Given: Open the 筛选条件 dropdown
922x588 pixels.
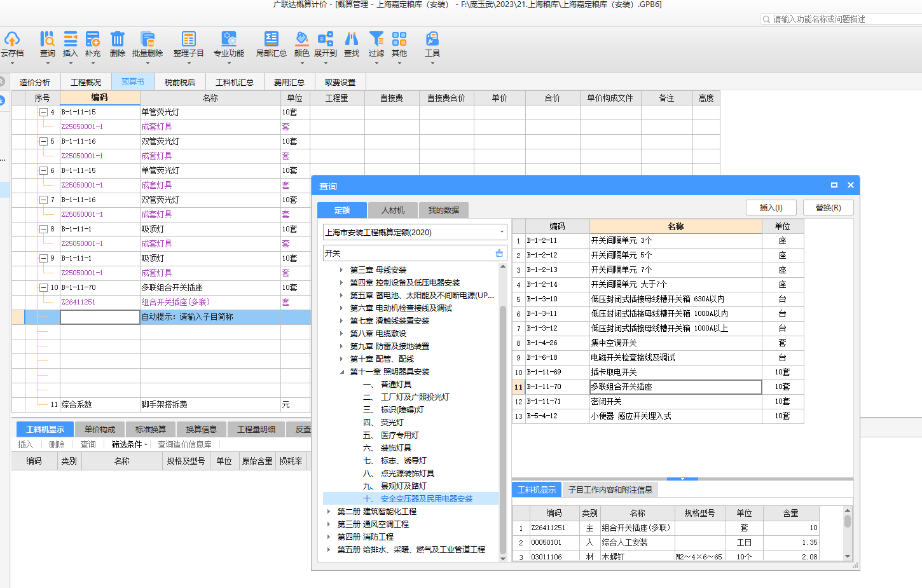Looking at the screenshot, I should pos(130,444).
